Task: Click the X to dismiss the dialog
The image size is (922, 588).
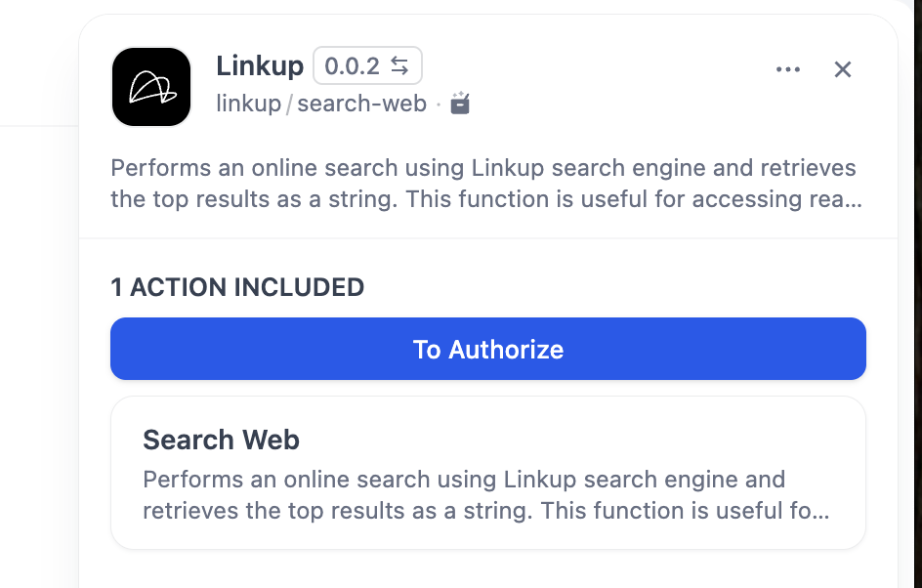Action: point(842,68)
